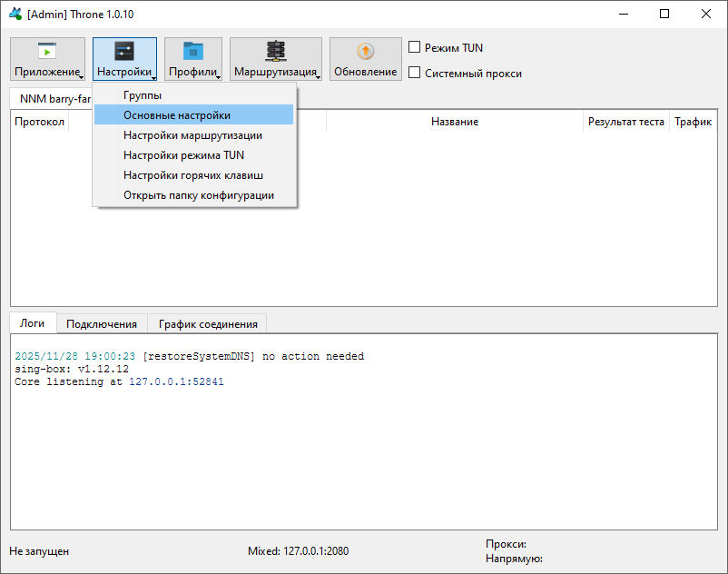Select the NNM barry-far group tab
728x574 pixels.
[x=52, y=99]
